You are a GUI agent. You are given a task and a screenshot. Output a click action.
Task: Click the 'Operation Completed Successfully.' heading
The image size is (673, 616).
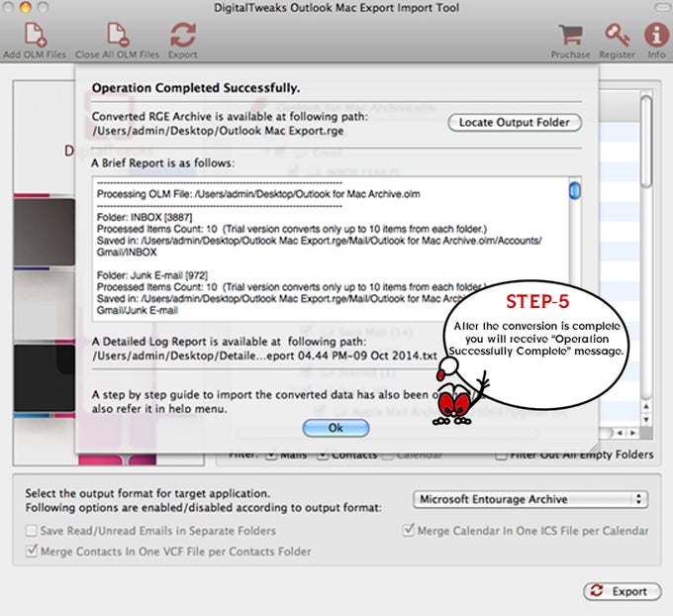(196, 88)
